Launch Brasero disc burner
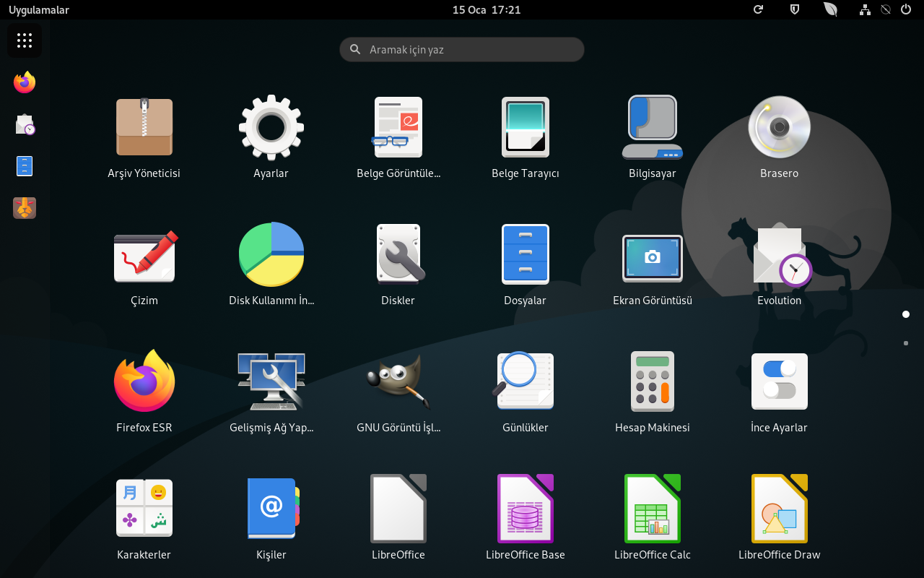 pos(780,127)
